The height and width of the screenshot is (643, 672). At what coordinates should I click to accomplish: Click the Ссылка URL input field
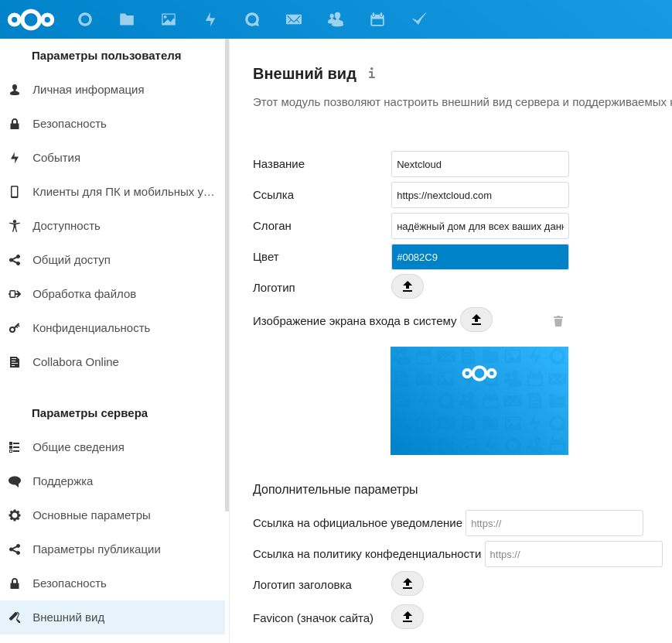(480, 195)
